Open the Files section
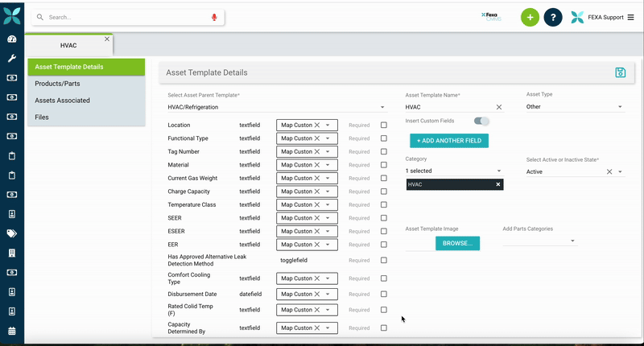Viewport: 644px width, 346px height. pos(86,117)
